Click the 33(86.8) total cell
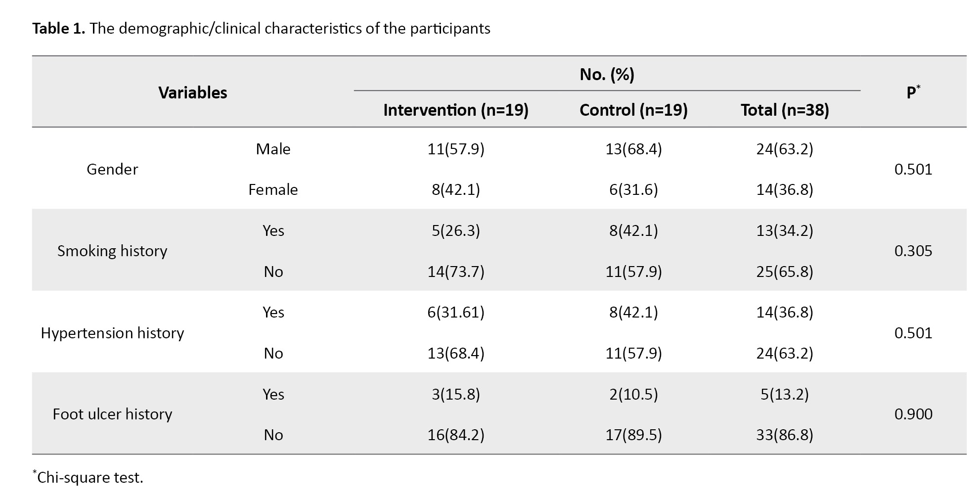 [x=784, y=435]
